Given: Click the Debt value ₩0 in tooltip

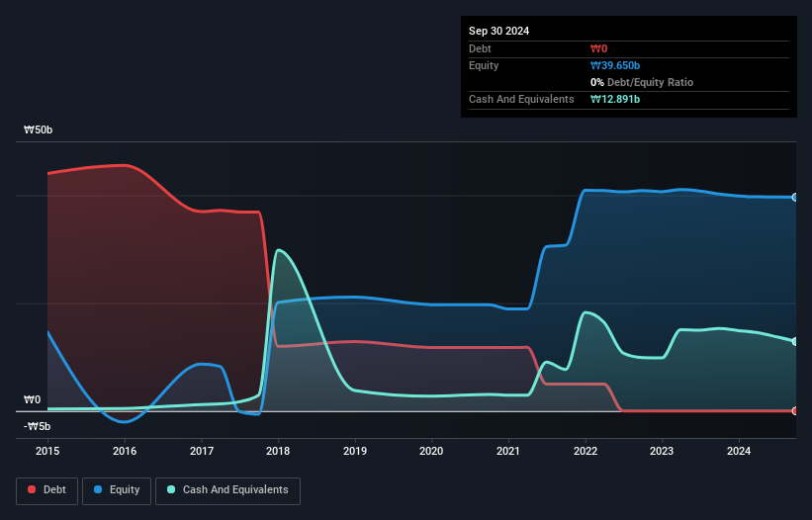Looking at the screenshot, I should [x=599, y=48].
